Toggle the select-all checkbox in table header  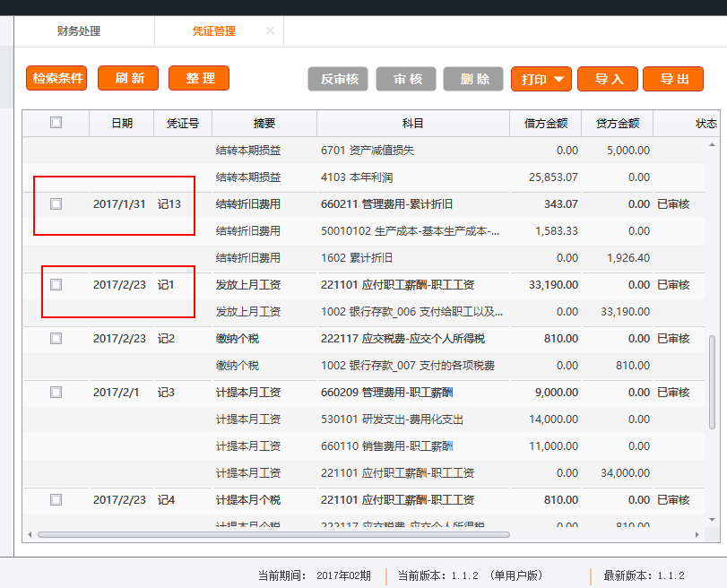pos(56,123)
